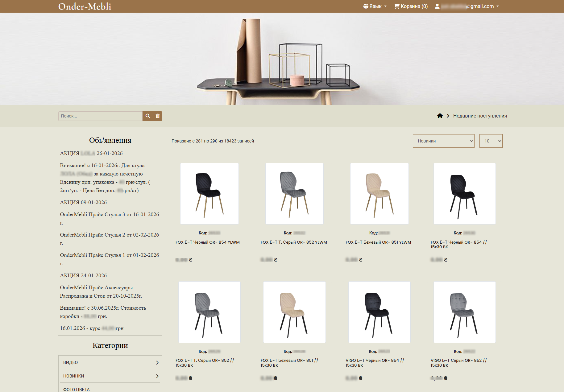This screenshot has width=564, height=392.
Task: Open VIGO Б-Т Серый OR-852 chair image
Action: (464, 312)
